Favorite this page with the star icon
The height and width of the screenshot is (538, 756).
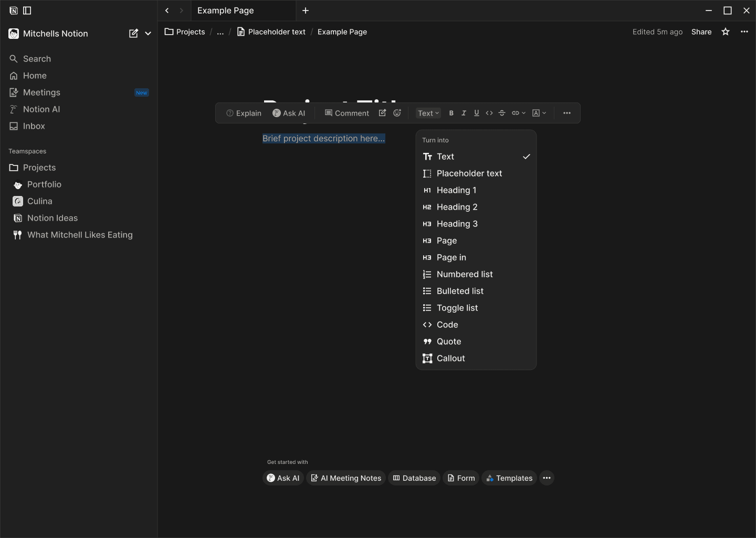tap(726, 32)
